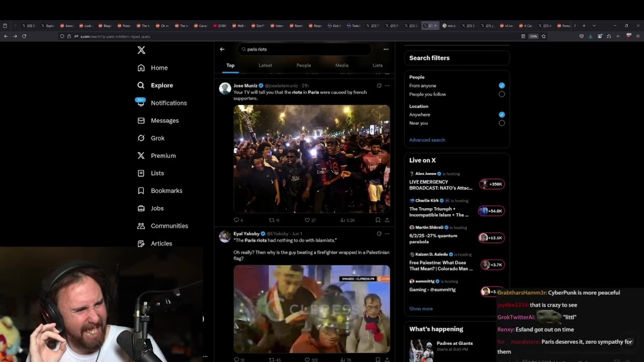Click Show more under Live on X

coord(421,309)
